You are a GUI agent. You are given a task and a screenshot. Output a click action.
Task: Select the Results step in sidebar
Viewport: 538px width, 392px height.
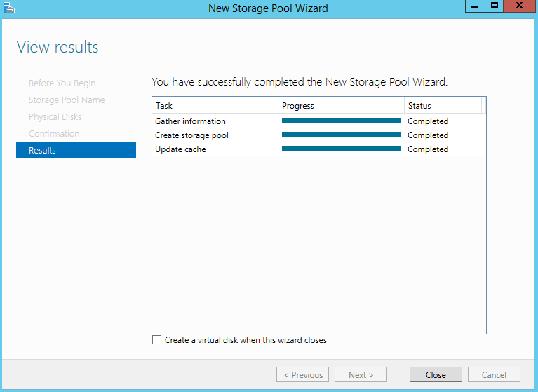pos(76,150)
